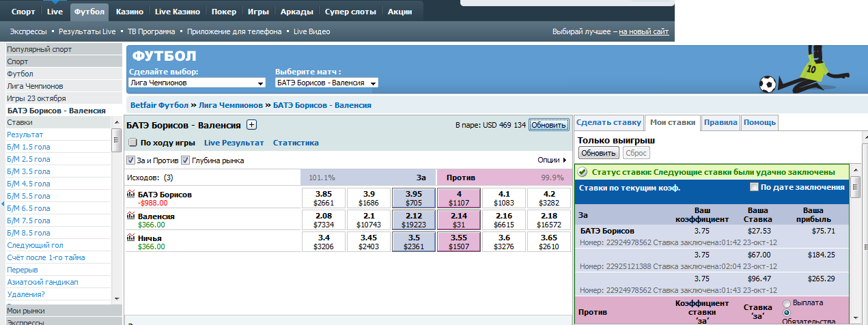Open Результат market in sidebar

tap(25, 135)
